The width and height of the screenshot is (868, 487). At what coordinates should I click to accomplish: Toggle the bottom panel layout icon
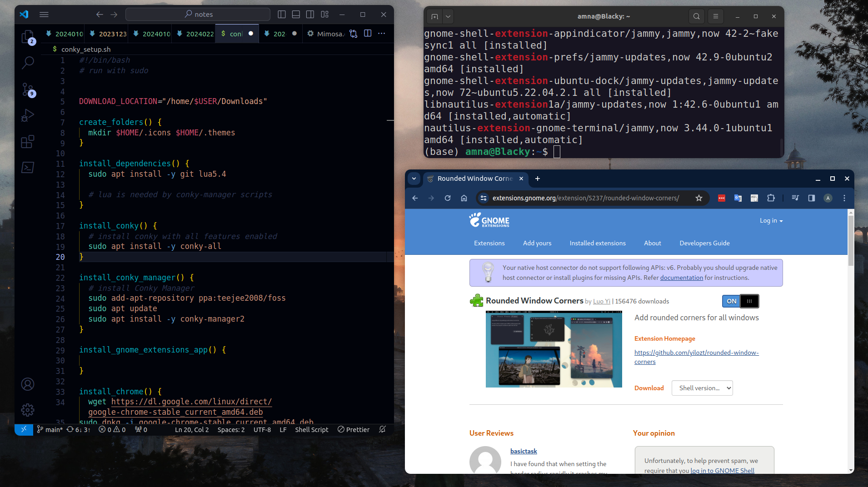pyautogui.click(x=296, y=15)
